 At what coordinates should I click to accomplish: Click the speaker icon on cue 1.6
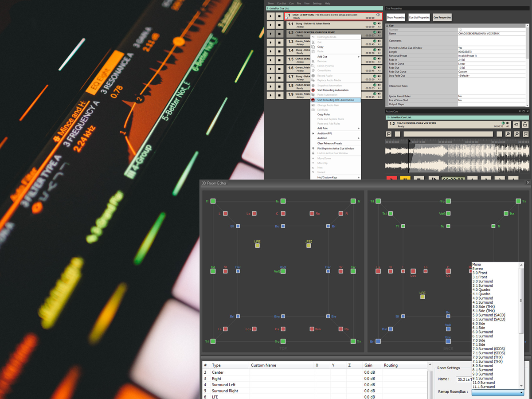click(x=379, y=67)
